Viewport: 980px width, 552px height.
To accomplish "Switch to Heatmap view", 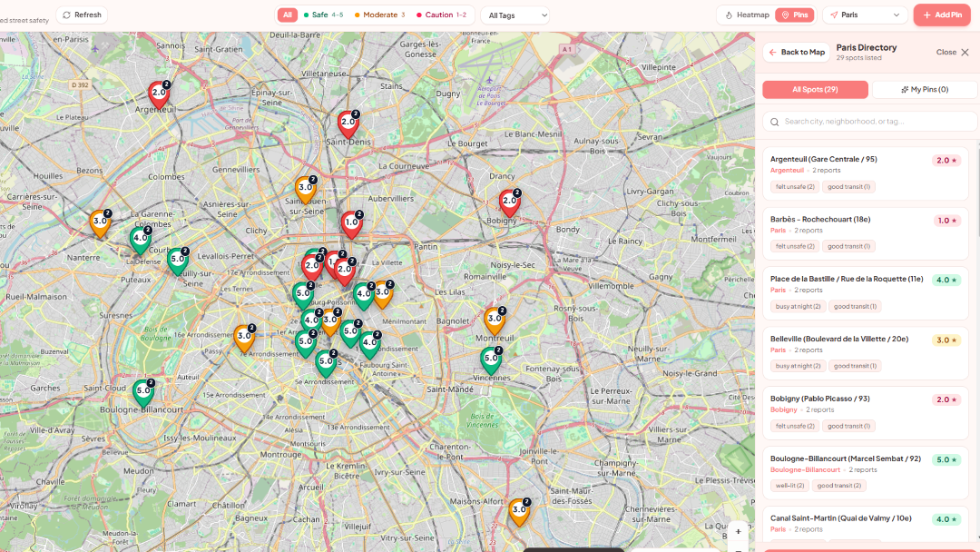I will (747, 15).
